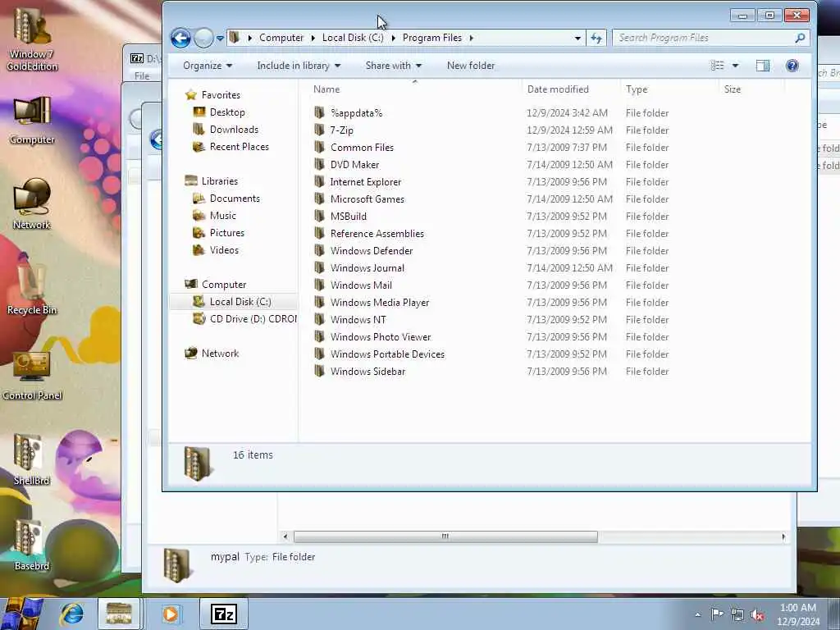Select the 7-Zip folder icon
This screenshot has width=840, height=630.
pyautogui.click(x=319, y=130)
